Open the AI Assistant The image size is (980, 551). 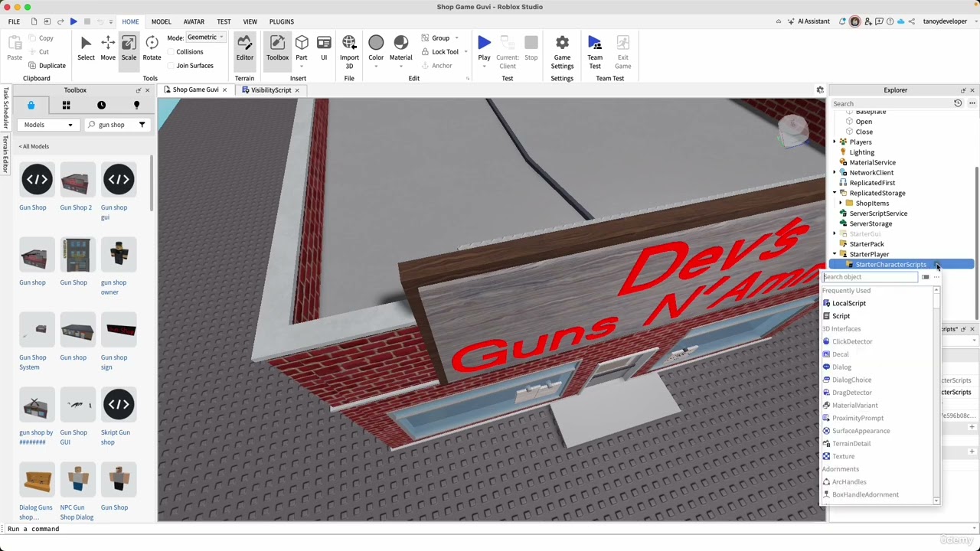click(x=808, y=21)
